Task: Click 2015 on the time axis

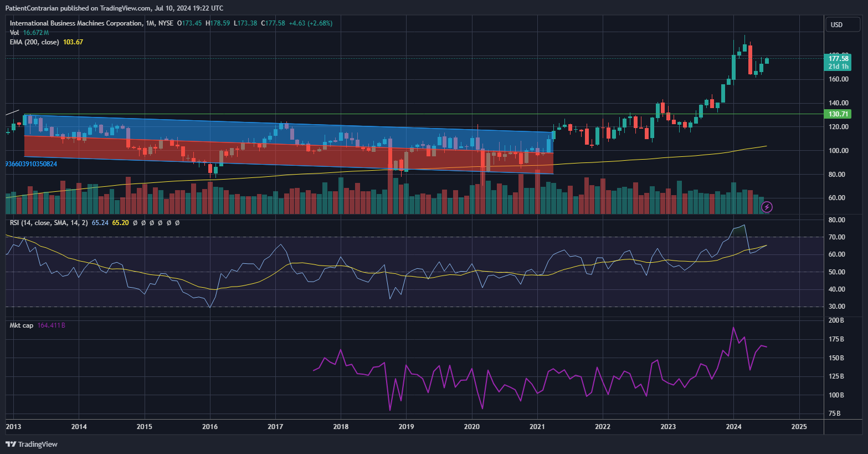Action: pos(144,427)
